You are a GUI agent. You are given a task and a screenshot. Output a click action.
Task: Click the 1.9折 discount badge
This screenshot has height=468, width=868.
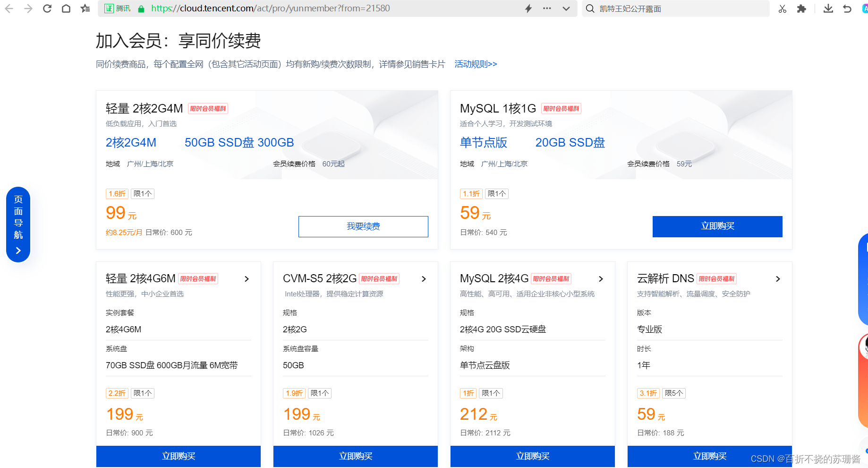pyautogui.click(x=294, y=393)
